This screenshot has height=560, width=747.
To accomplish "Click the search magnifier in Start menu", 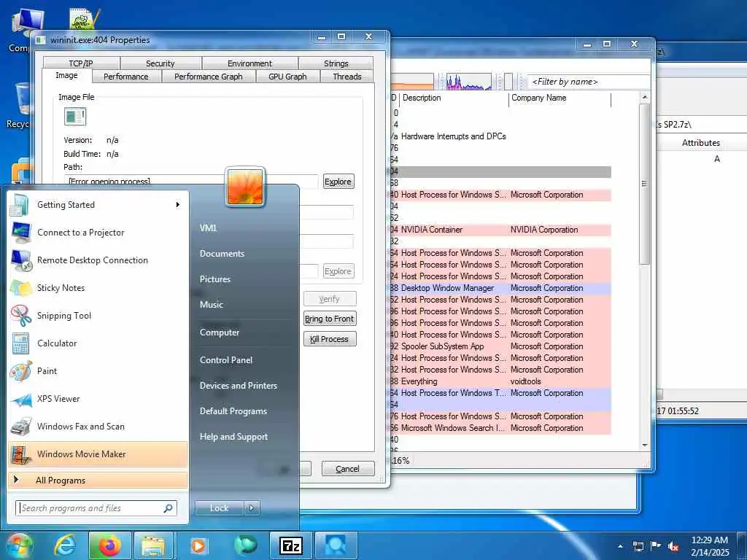I will click(x=169, y=508).
